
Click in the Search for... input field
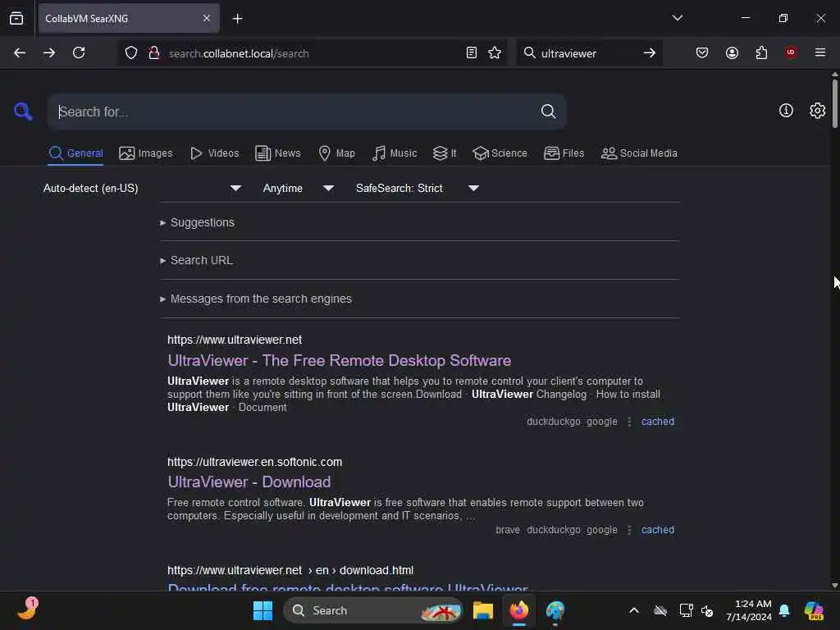click(x=294, y=112)
